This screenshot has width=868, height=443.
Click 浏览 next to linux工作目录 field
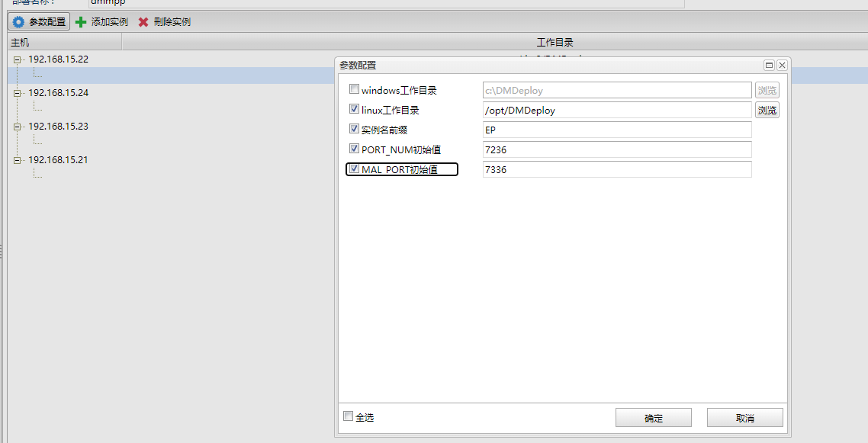(767, 109)
